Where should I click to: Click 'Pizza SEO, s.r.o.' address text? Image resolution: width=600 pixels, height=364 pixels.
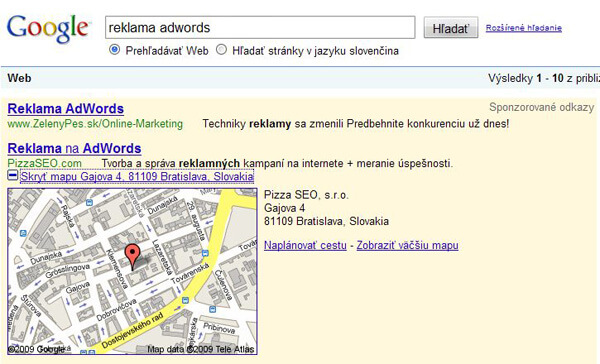306,195
